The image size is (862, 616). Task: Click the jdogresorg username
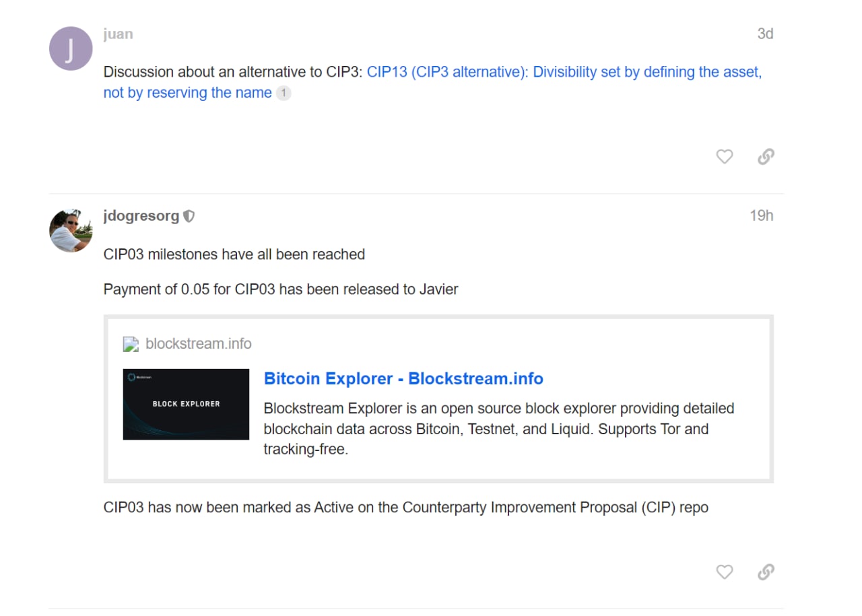[x=141, y=216]
